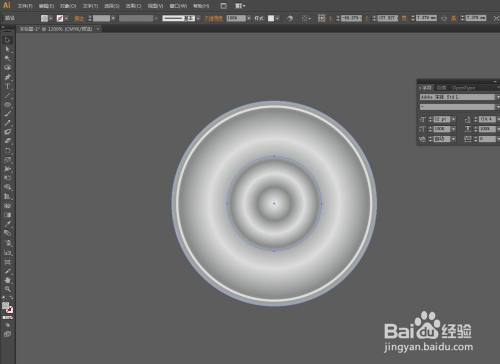Click the 不透明度 opacity label link
The height and width of the screenshot is (364, 500).
[213, 19]
